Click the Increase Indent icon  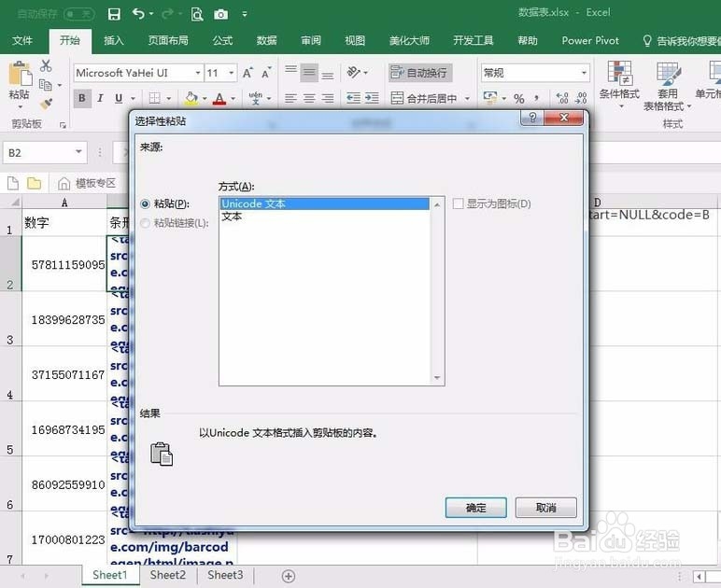point(372,98)
